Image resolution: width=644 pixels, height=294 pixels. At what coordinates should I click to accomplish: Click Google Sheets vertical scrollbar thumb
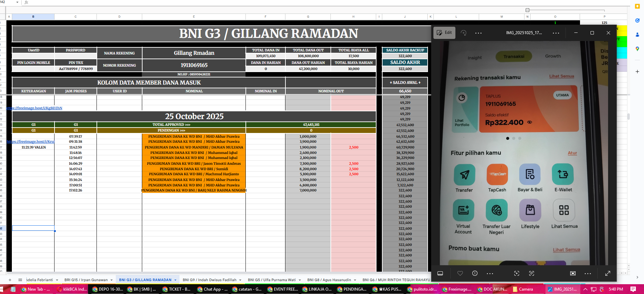(x=628, y=117)
